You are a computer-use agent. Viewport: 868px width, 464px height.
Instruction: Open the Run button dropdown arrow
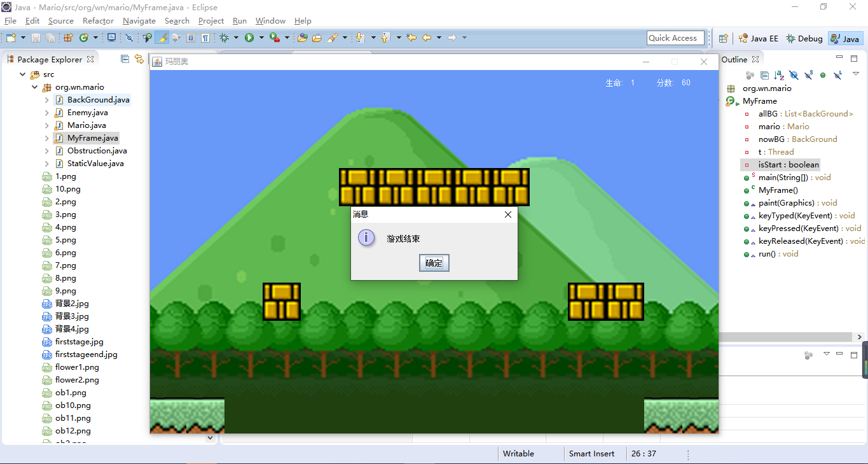tap(261, 38)
